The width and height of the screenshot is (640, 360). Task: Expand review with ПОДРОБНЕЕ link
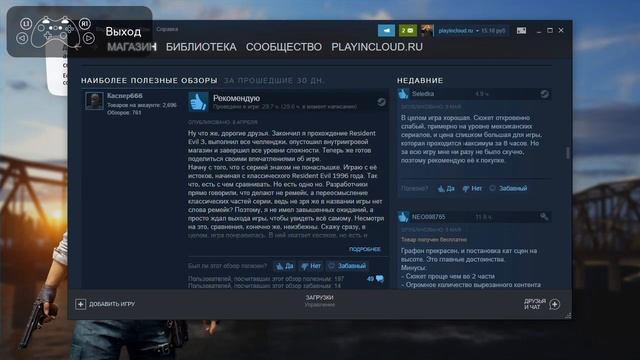pyautogui.click(x=364, y=249)
